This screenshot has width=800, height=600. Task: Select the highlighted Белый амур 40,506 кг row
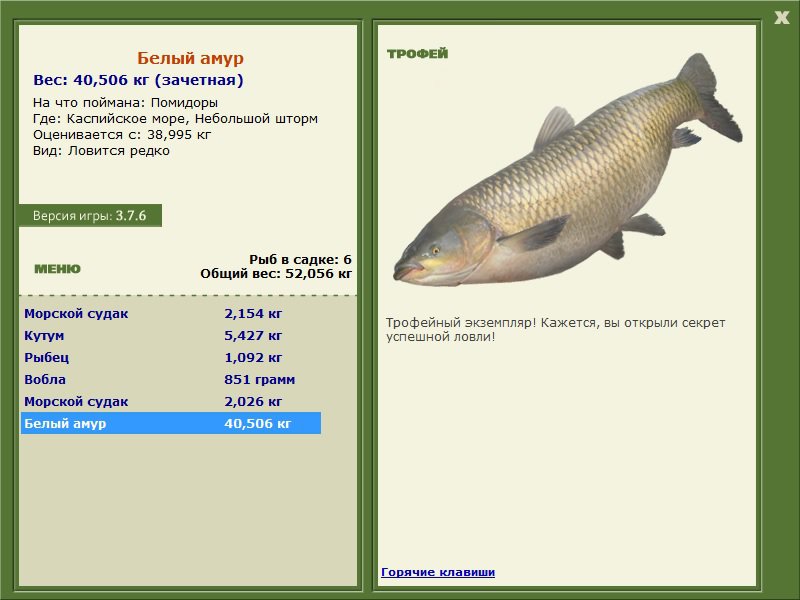[171, 423]
